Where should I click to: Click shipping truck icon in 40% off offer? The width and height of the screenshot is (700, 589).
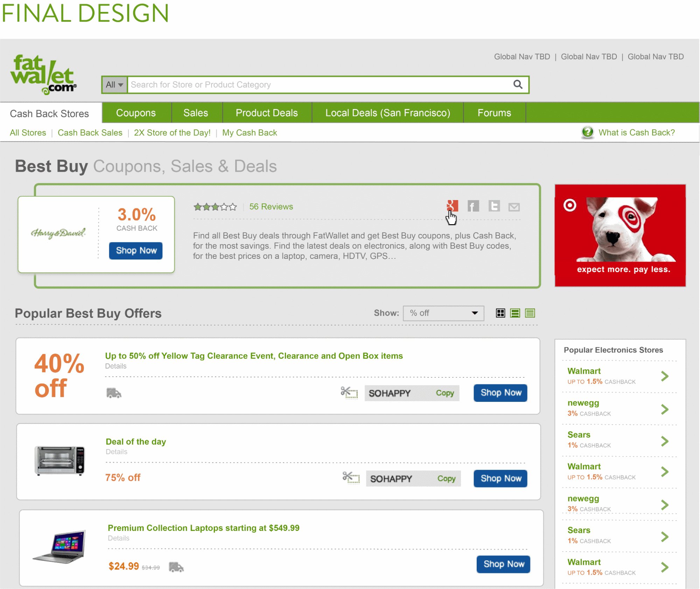coord(114,393)
